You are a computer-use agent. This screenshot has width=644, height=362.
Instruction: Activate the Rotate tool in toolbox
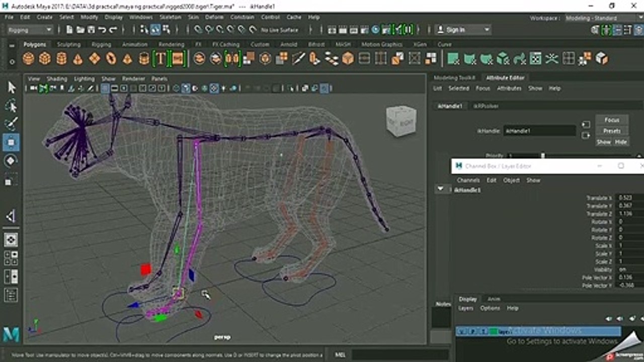point(11,161)
